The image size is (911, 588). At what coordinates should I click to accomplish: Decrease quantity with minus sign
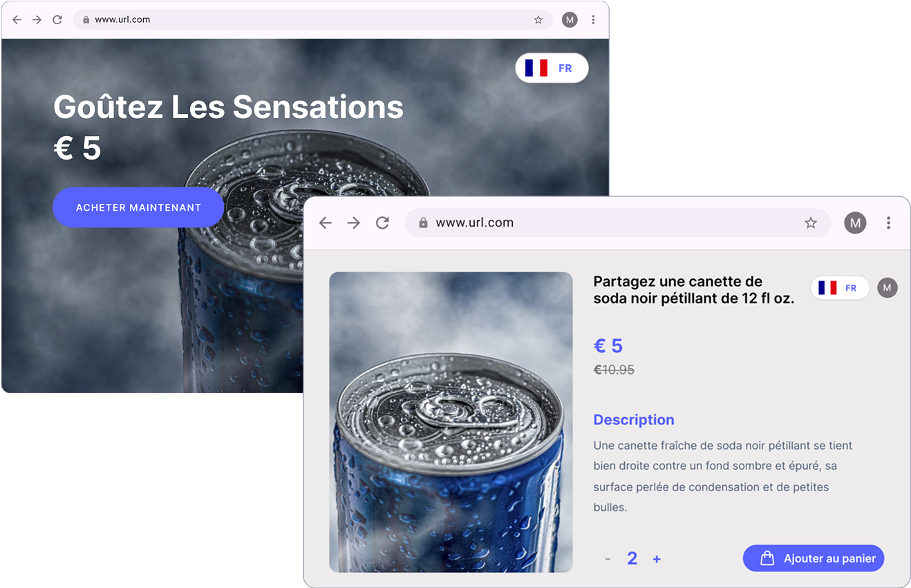point(608,559)
